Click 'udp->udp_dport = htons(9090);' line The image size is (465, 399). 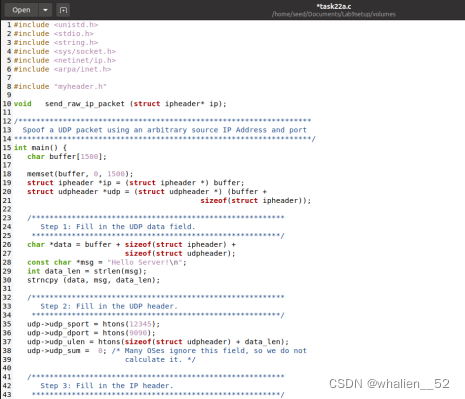[x=91, y=333]
